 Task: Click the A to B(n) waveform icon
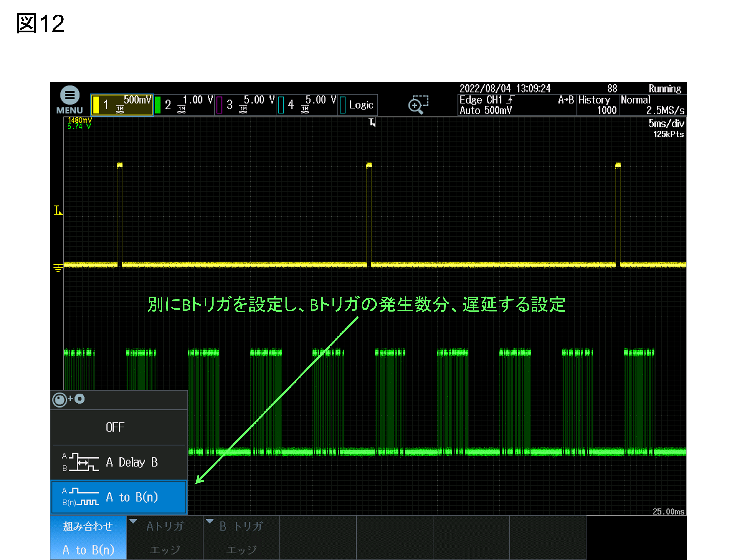(81, 497)
